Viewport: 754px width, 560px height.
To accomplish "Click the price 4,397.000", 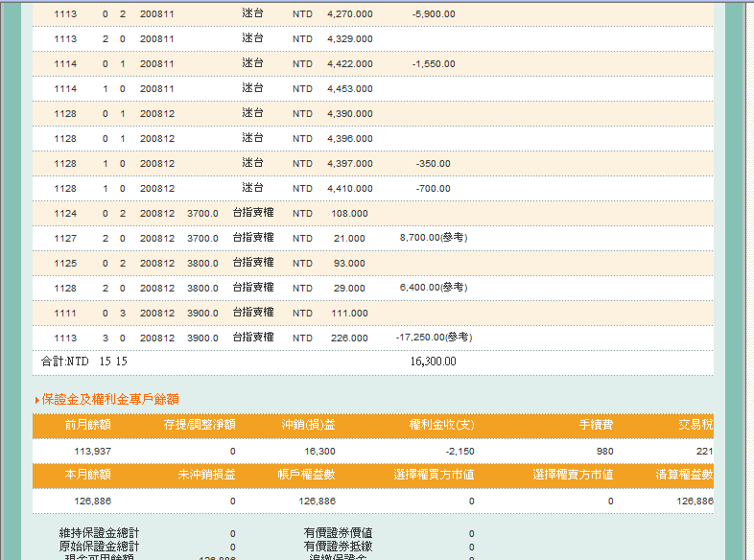I will pos(349,164).
